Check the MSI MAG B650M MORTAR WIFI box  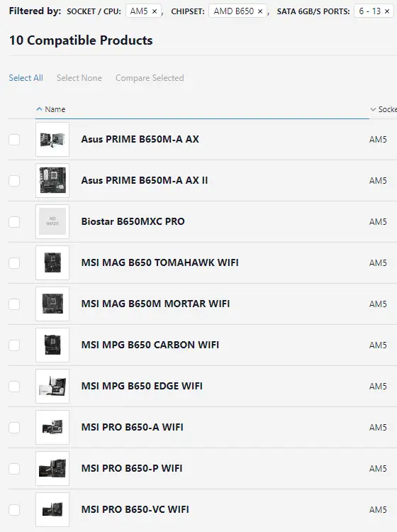click(14, 304)
